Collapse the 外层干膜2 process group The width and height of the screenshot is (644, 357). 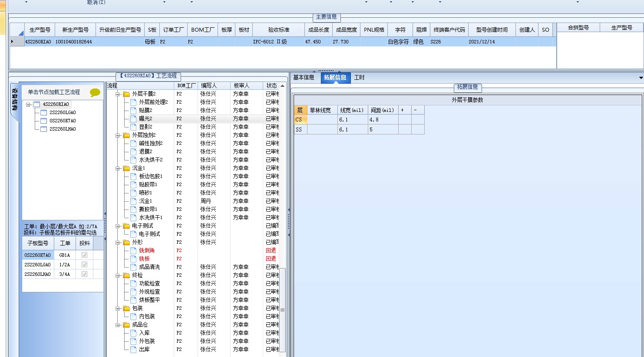[117, 94]
